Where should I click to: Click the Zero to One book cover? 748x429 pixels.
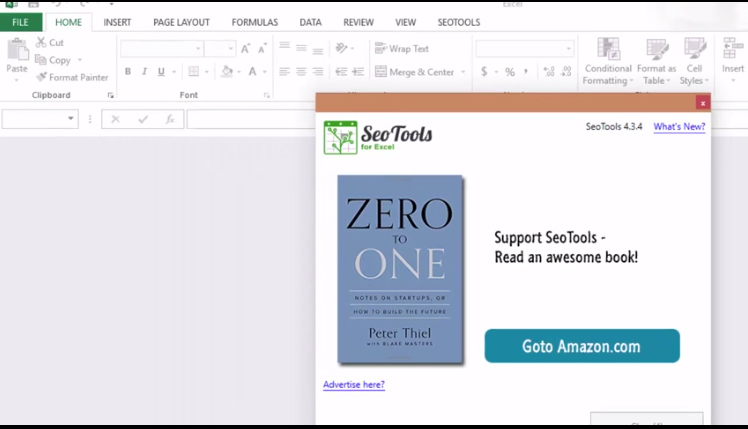[x=400, y=269]
